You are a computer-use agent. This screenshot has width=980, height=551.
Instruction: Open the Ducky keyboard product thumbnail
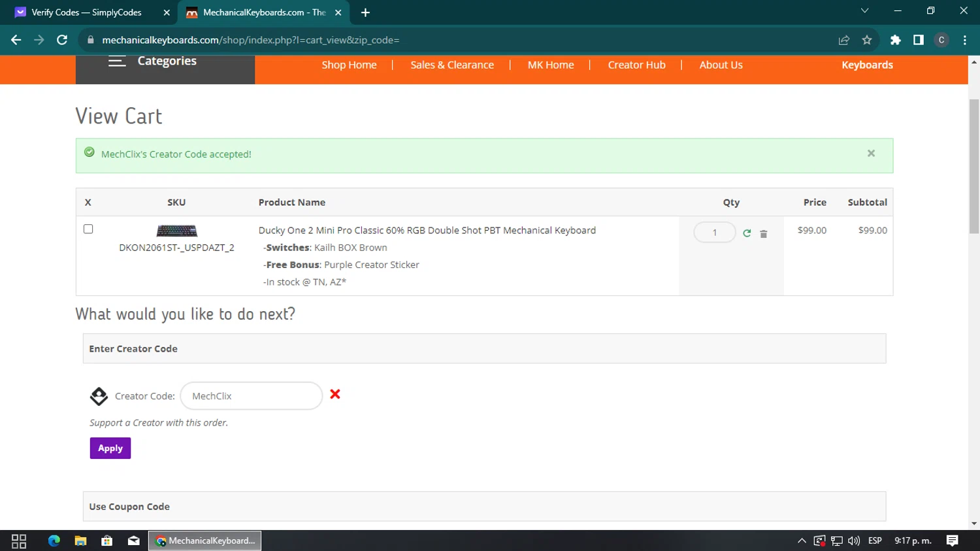click(176, 231)
